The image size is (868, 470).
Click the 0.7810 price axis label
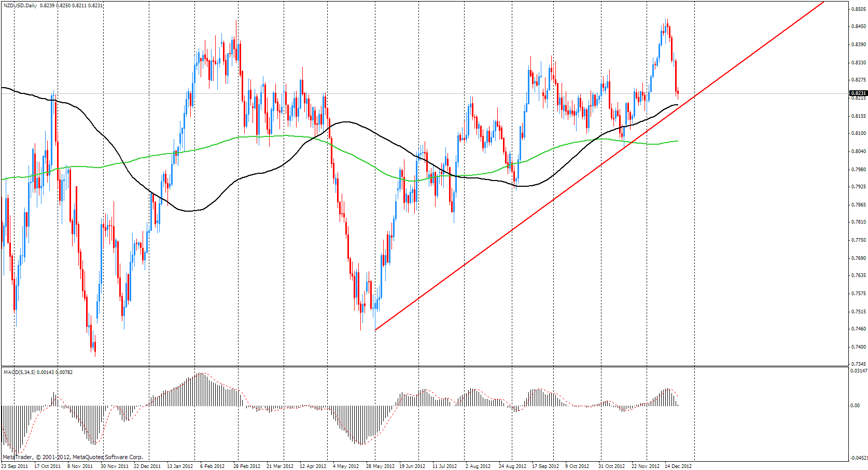pyautogui.click(x=859, y=222)
